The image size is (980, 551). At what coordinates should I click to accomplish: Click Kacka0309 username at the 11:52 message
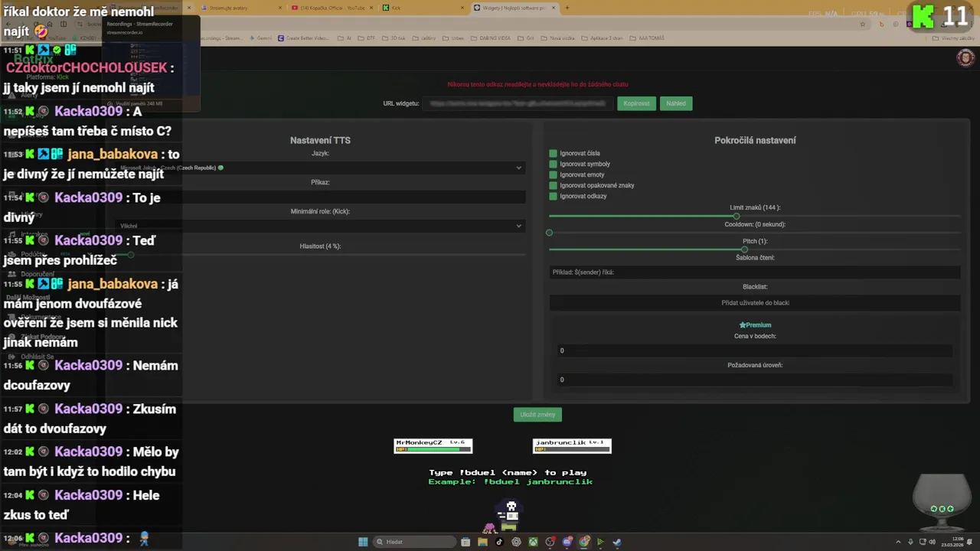pos(88,111)
